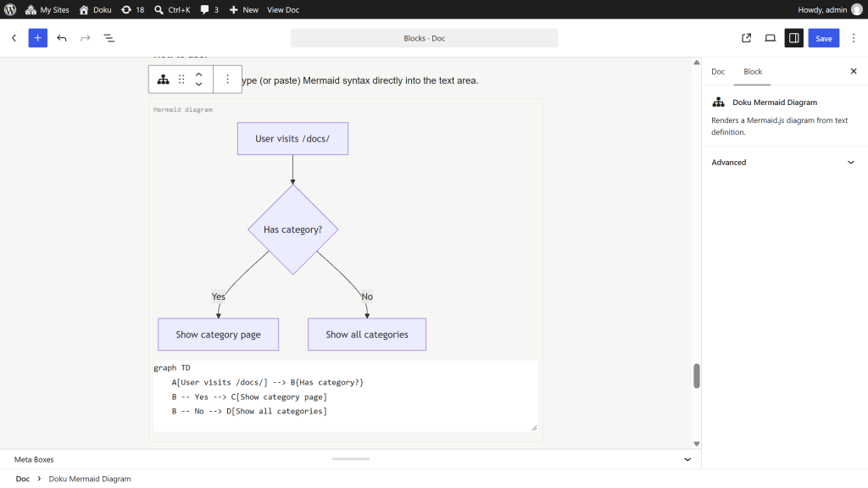Switch to the Doc sidebar tab
Viewport: 868px width, 488px height.
[718, 71]
